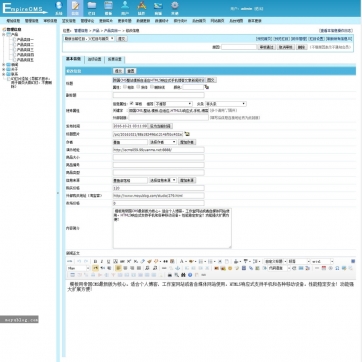Click the 审核通过 button
Viewport: 362px width, 362px height.
(267, 47)
